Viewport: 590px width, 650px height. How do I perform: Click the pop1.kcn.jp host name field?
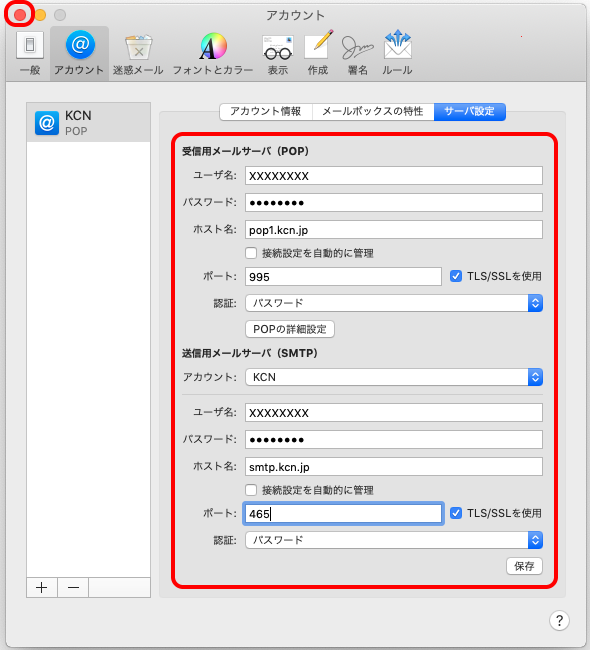(394, 230)
